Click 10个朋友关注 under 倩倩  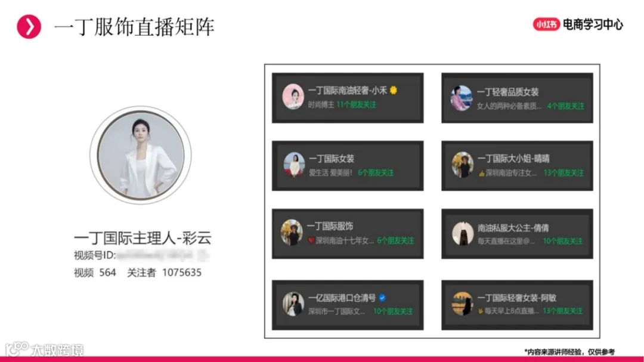click(563, 241)
